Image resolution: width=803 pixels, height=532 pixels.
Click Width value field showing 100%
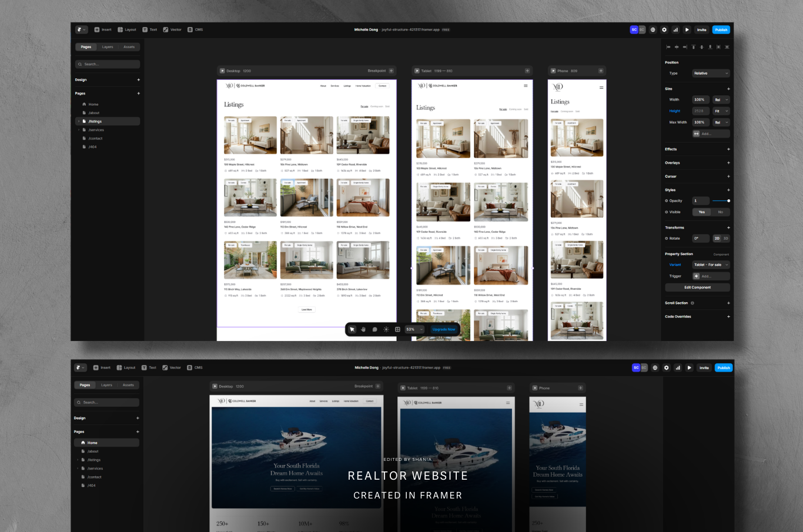pyautogui.click(x=701, y=100)
